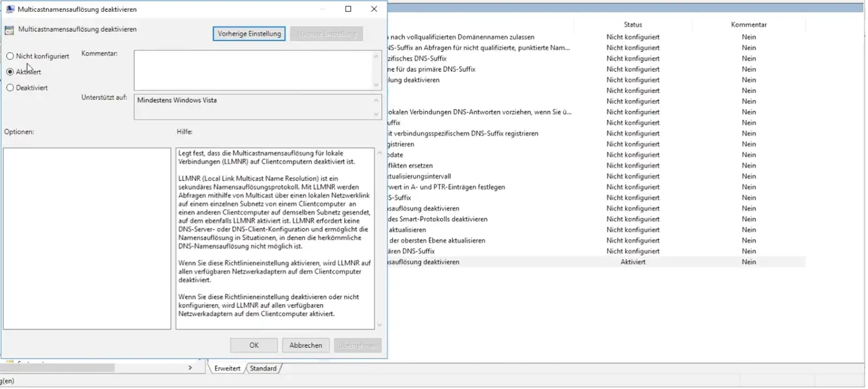Select the "lung deaktivieren" policy row
The height and width of the screenshot is (389, 868).
point(596,80)
